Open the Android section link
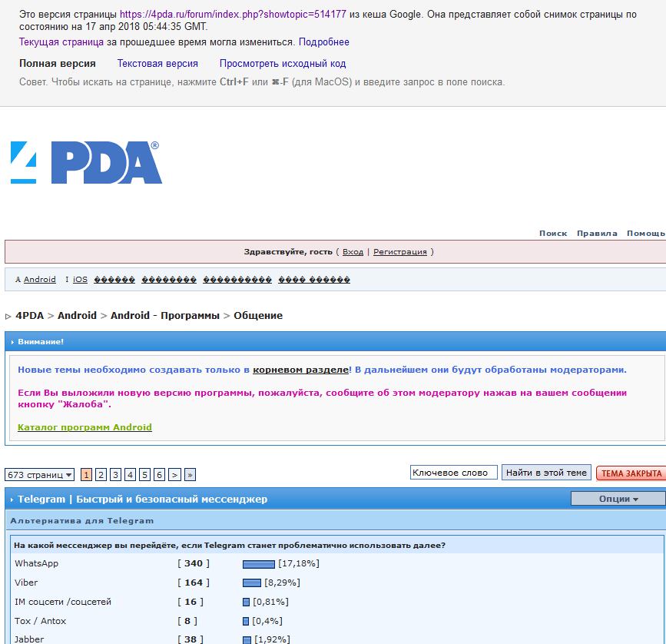 [x=39, y=280]
